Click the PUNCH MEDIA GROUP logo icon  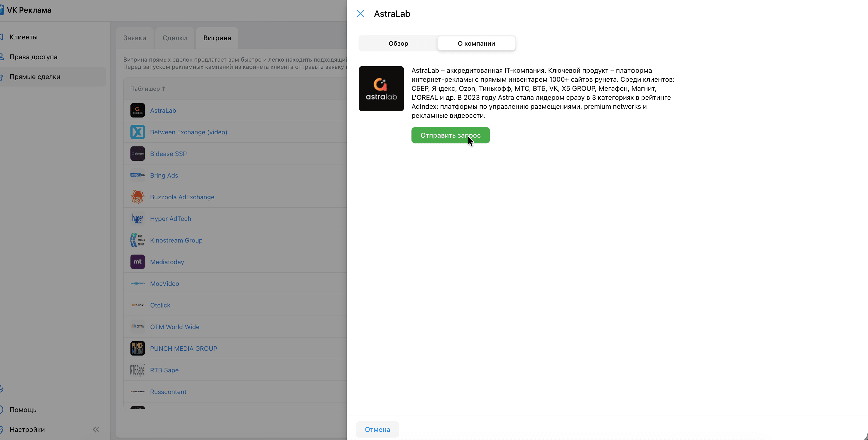tap(137, 348)
